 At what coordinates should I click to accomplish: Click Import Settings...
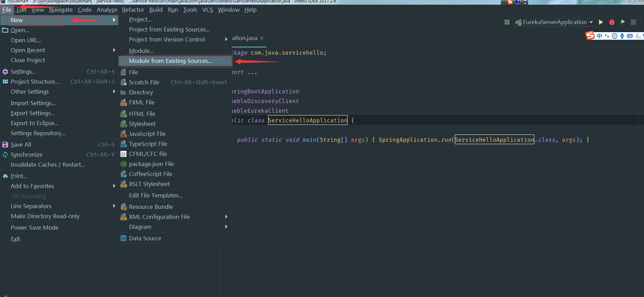59,103
